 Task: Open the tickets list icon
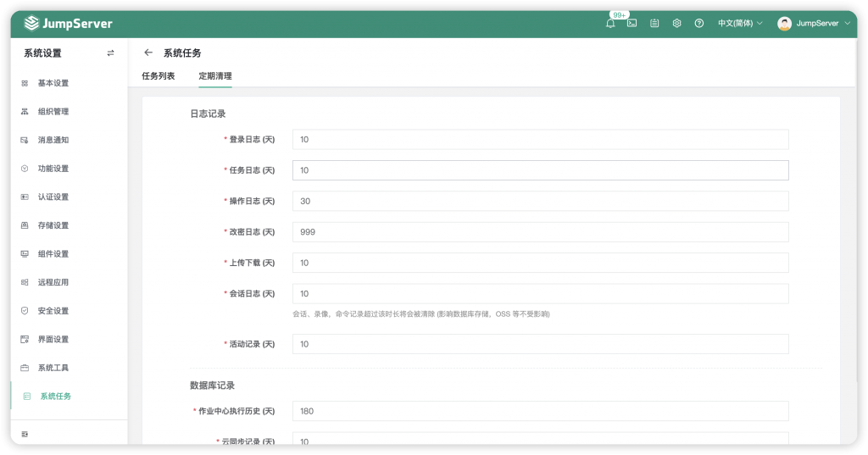coord(654,23)
